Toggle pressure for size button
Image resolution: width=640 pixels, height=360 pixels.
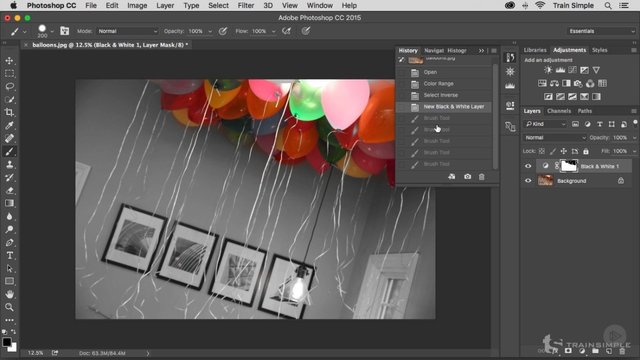[x=306, y=31]
